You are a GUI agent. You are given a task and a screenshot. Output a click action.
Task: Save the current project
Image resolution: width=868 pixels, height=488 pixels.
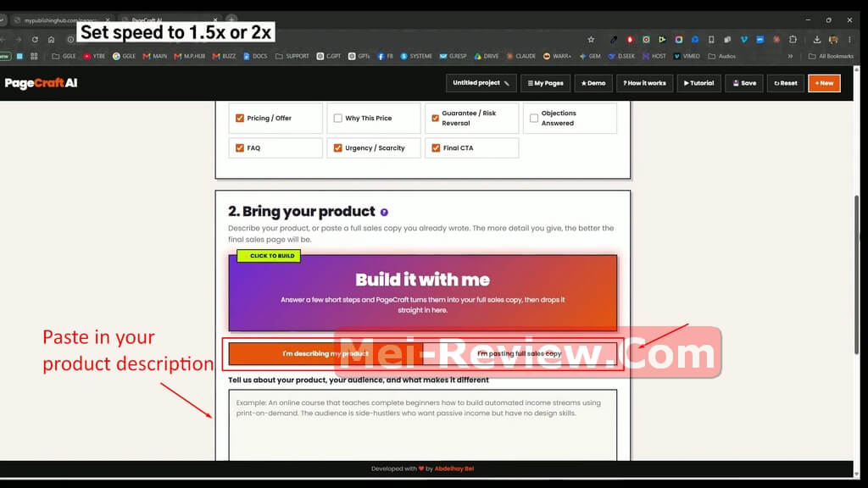pos(744,83)
